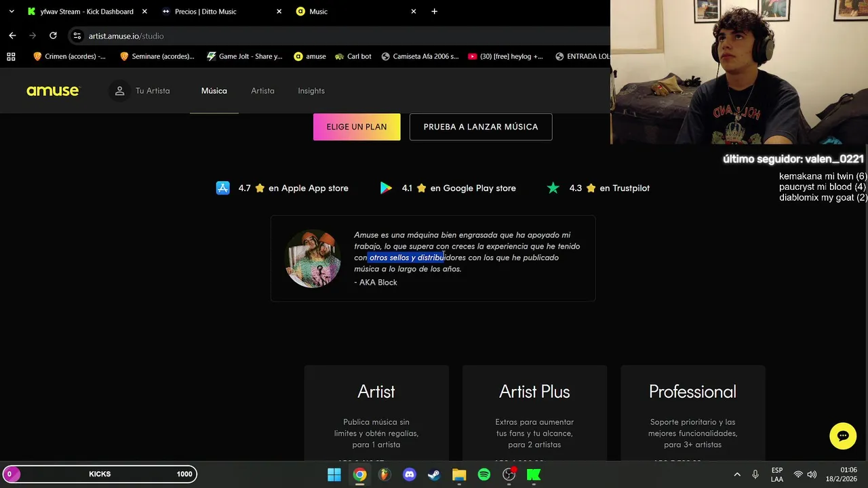This screenshot has height=488, width=868.
Task: Click the amuse logo in header
Action: pos(53,91)
